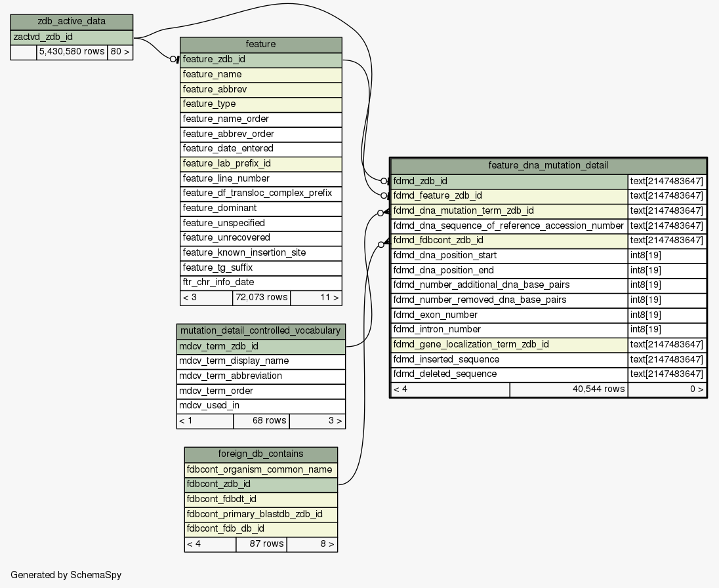Click the 3 > cell in vocabulary table
This screenshot has height=588, width=719.
click(x=318, y=421)
